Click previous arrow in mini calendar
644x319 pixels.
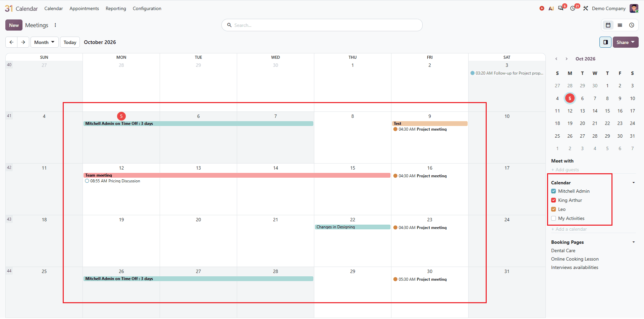pos(556,59)
